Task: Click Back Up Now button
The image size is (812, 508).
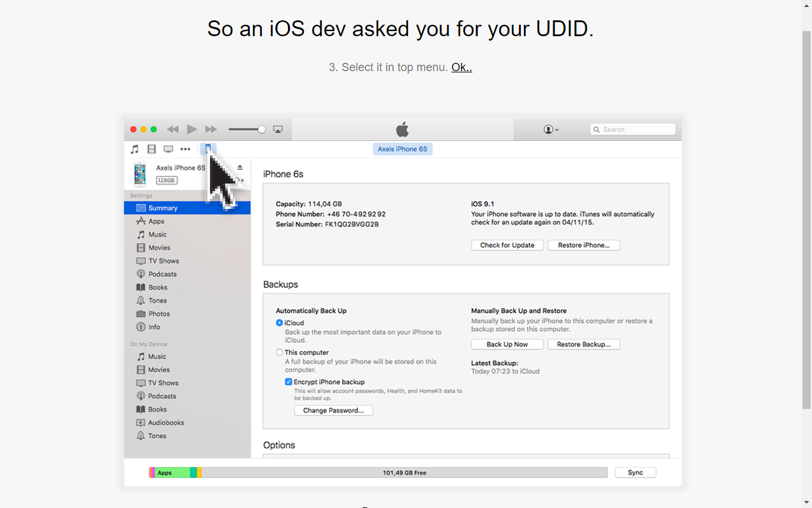Action: click(507, 344)
